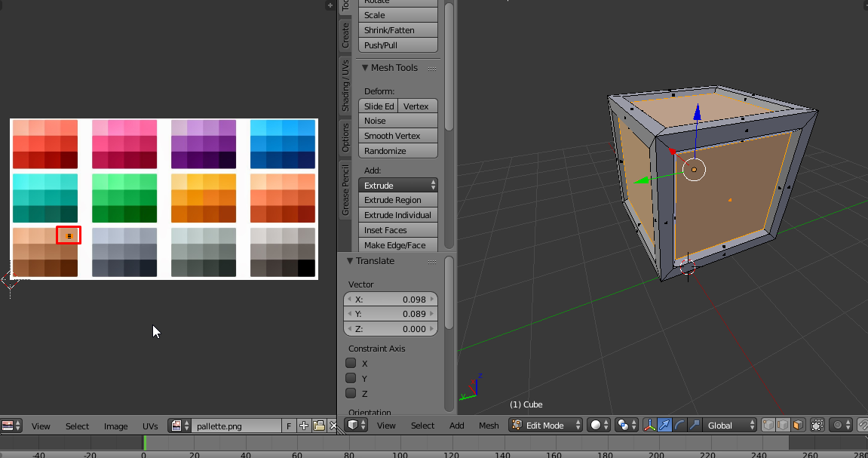Open the Add menu in 3D view

457,426
